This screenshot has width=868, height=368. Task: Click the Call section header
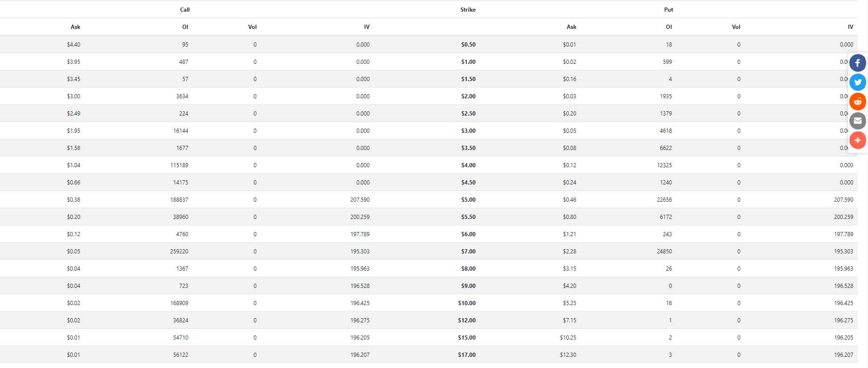(x=185, y=10)
